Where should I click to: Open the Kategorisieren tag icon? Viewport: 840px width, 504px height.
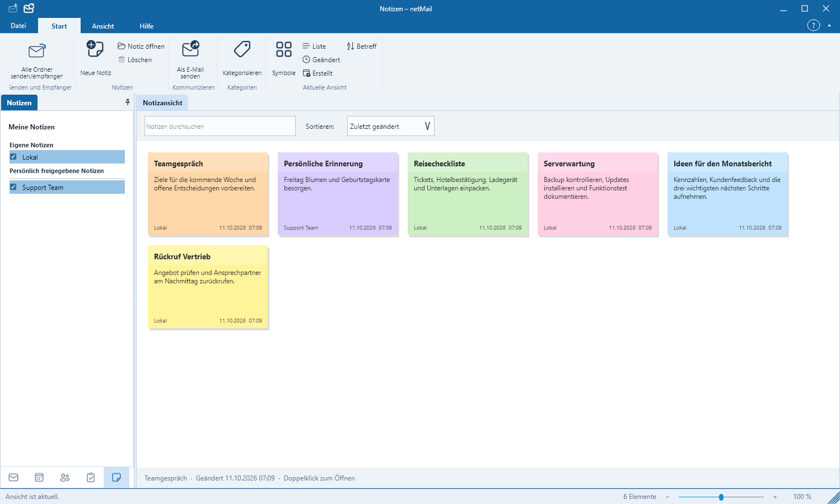click(x=242, y=49)
